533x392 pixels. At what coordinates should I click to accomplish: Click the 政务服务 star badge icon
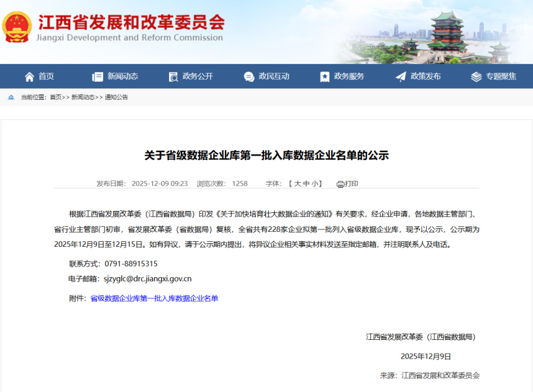tap(324, 77)
